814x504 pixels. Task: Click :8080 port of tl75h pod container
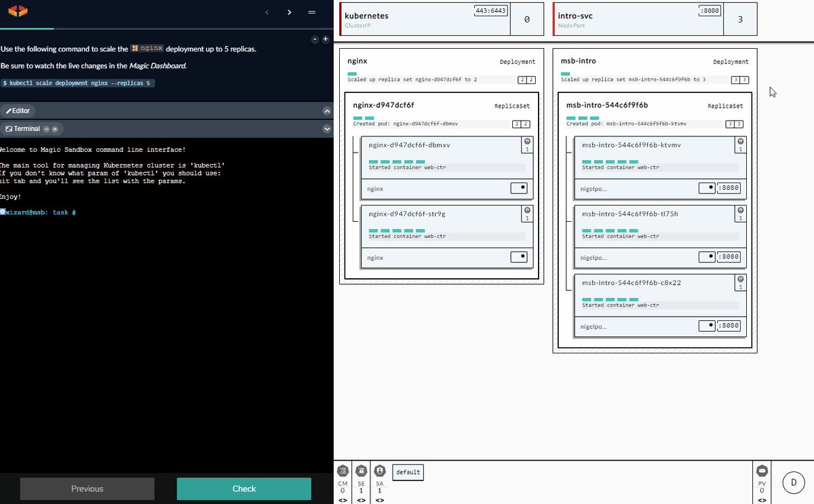pyautogui.click(x=729, y=257)
